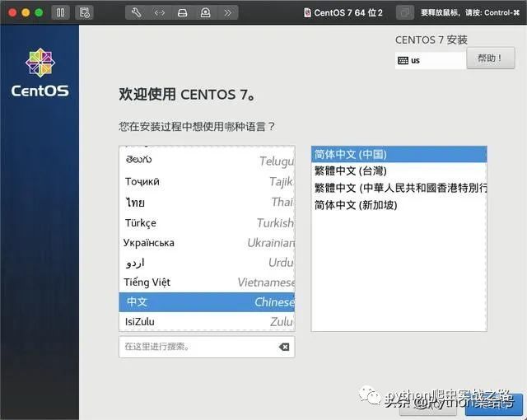The image size is (527, 420).
Task: Choose 繁體中文 (台灣) locale
Action: click(x=399, y=171)
